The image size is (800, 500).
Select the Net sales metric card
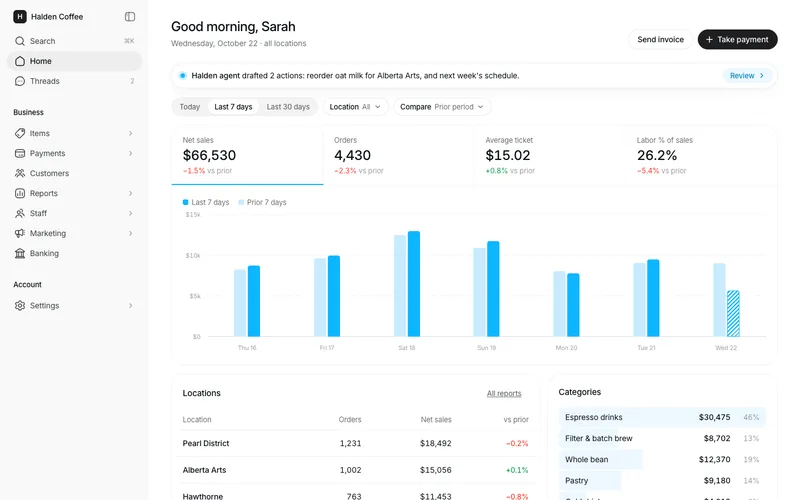[x=247, y=156]
